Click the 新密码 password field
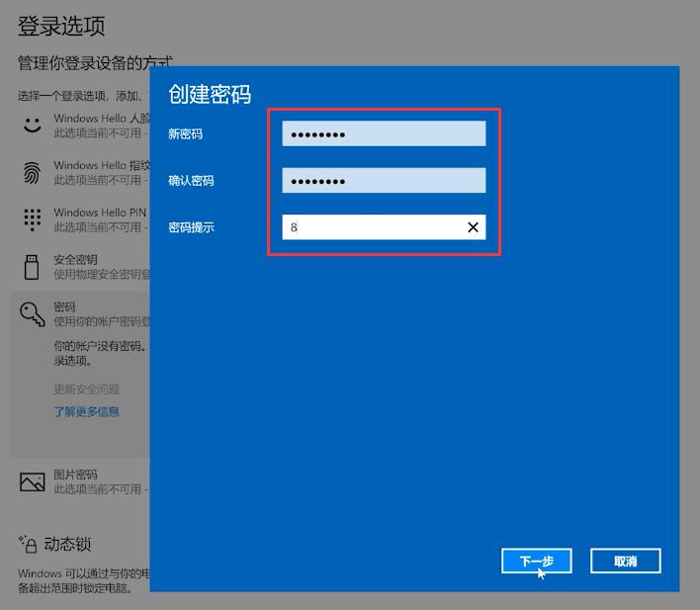Viewport: 700px width, 610px height. (x=384, y=133)
